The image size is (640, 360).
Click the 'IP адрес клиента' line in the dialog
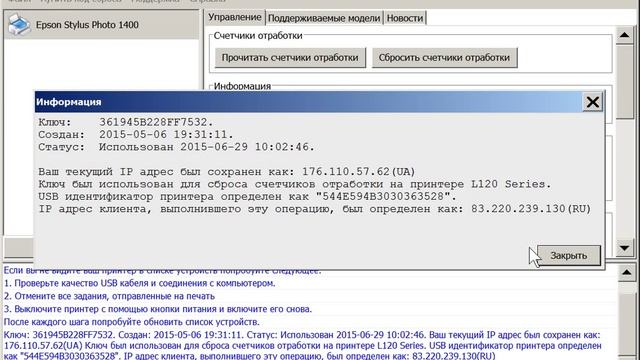point(314,209)
